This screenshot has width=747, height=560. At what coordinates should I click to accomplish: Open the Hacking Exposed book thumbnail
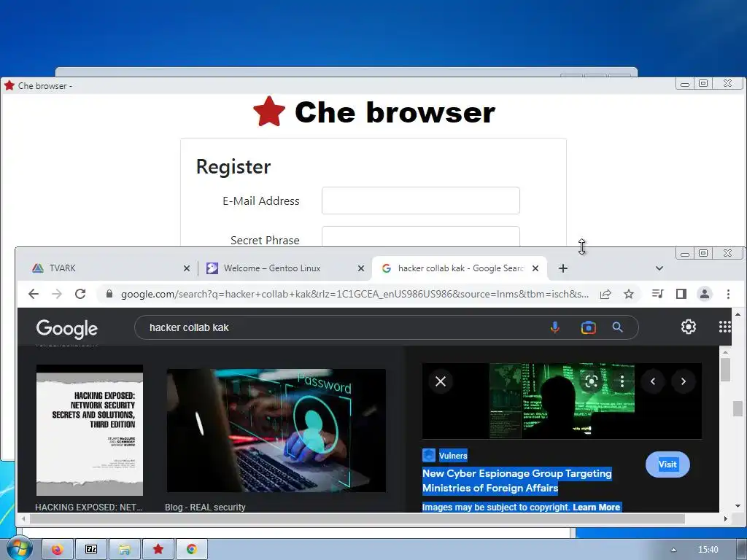coord(90,430)
